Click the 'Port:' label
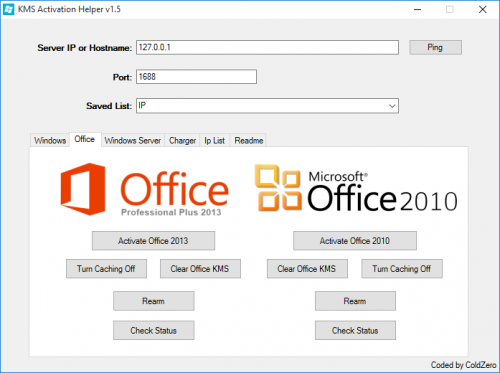500x373 pixels. (122, 77)
